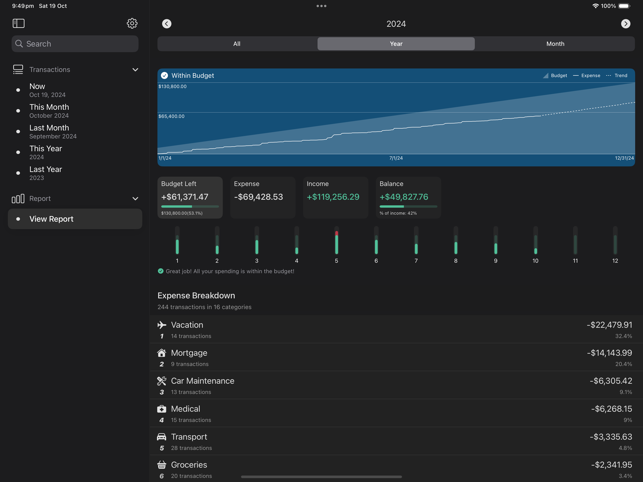Click the Wi-Fi status icon
Viewport: 643px width, 482px height.
[x=595, y=6]
